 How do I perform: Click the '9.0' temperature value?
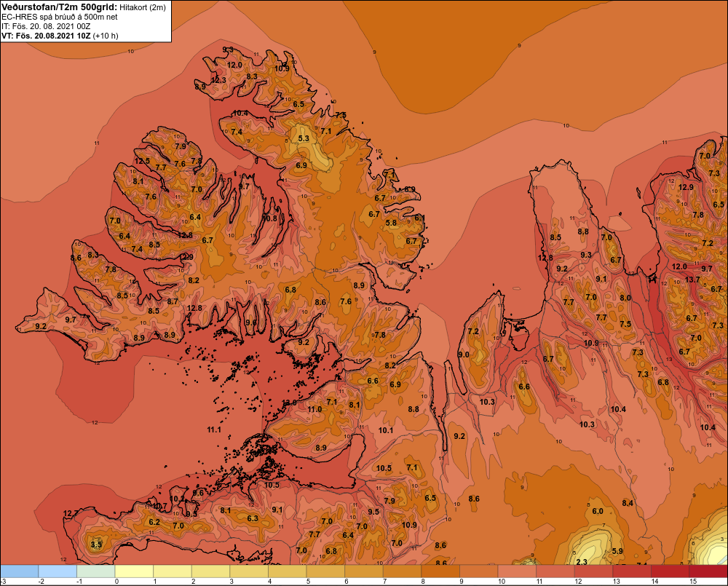[463, 355]
